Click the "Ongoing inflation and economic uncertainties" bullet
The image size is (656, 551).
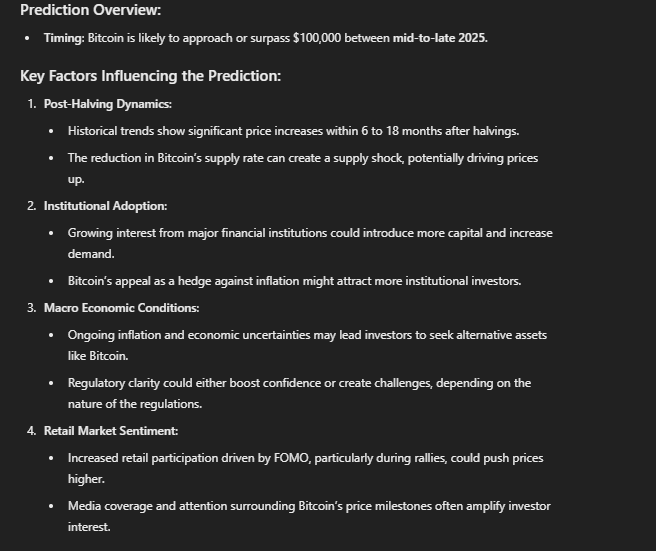307,335
